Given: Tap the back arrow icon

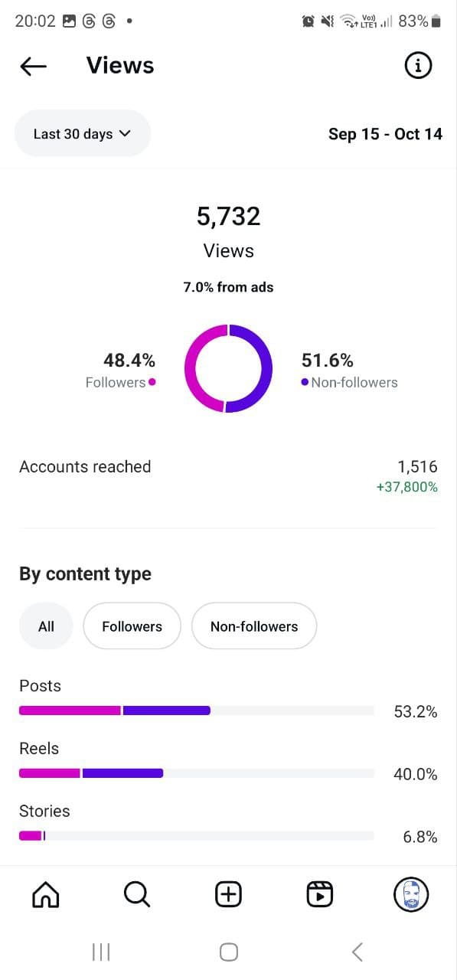Looking at the screenshot, I should click(33, 67).
